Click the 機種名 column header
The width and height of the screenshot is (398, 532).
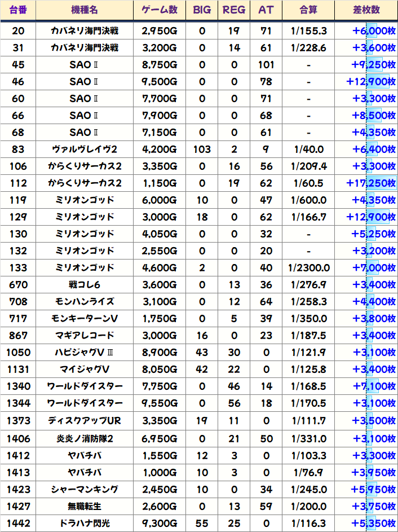click(x=85, y=10)
